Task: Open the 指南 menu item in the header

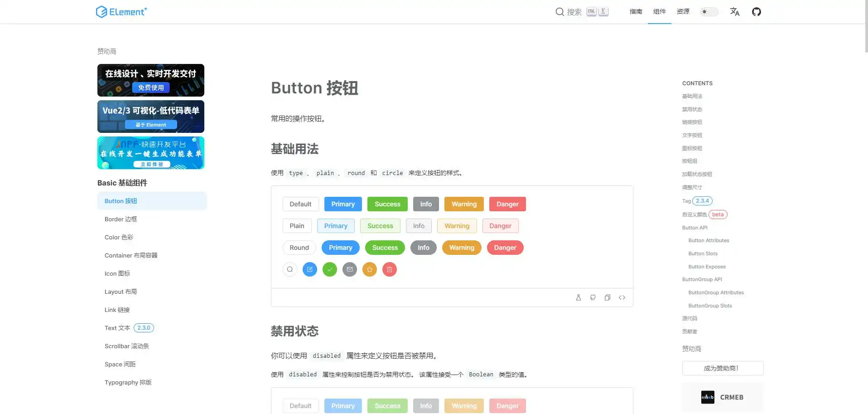Action: coord(636,12)
